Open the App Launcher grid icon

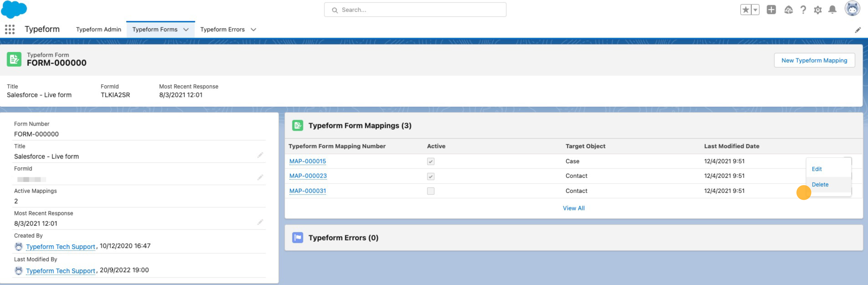[10, 29]
